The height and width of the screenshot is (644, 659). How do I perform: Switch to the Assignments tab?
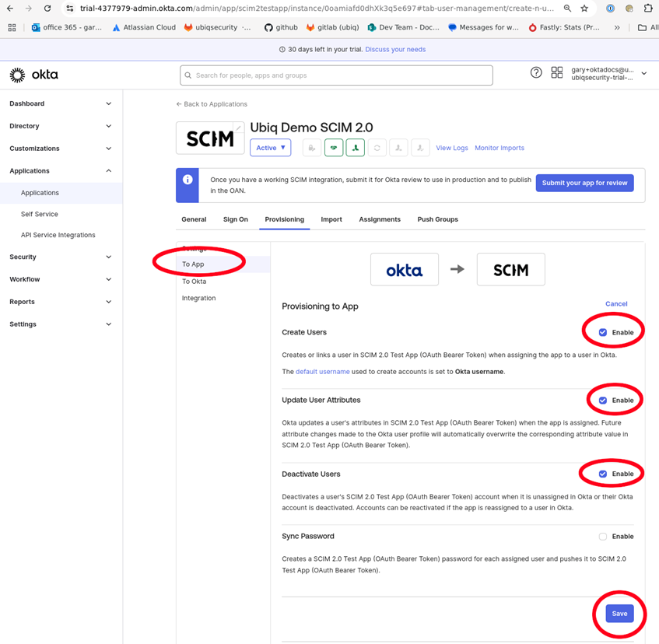pos(380,219)
